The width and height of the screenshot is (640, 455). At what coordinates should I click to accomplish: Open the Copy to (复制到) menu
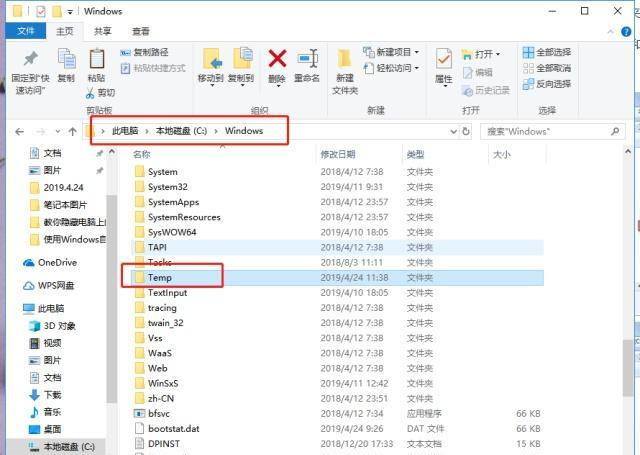pos(241,67)
